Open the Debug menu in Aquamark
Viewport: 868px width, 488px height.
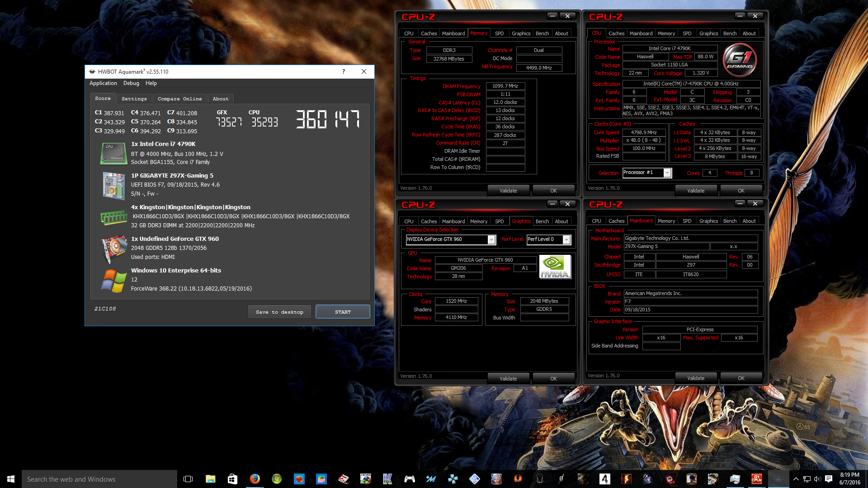[x=131, y=83]
